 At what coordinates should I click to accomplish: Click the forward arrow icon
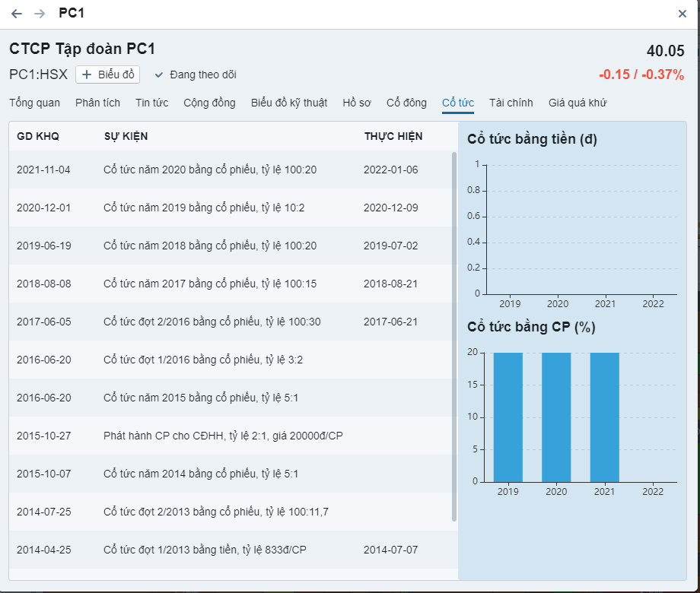[x=40, y=14]
